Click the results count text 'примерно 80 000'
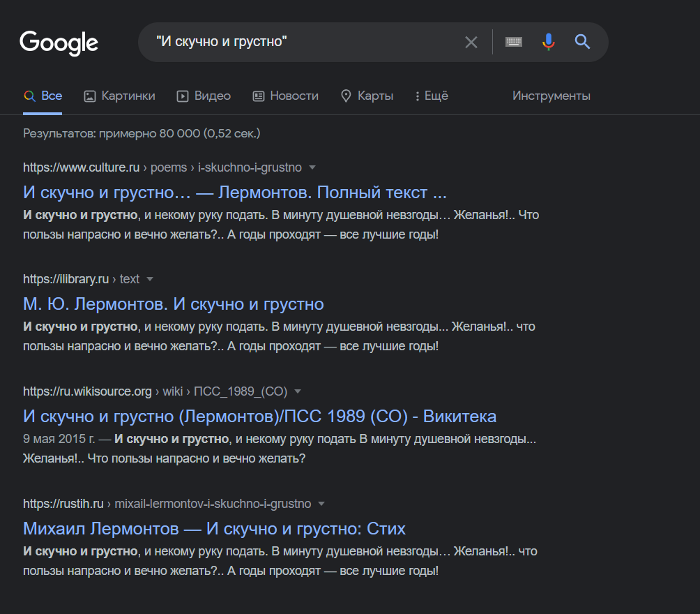The height and width of the screenshot is (614, 700). coord(150,133)
